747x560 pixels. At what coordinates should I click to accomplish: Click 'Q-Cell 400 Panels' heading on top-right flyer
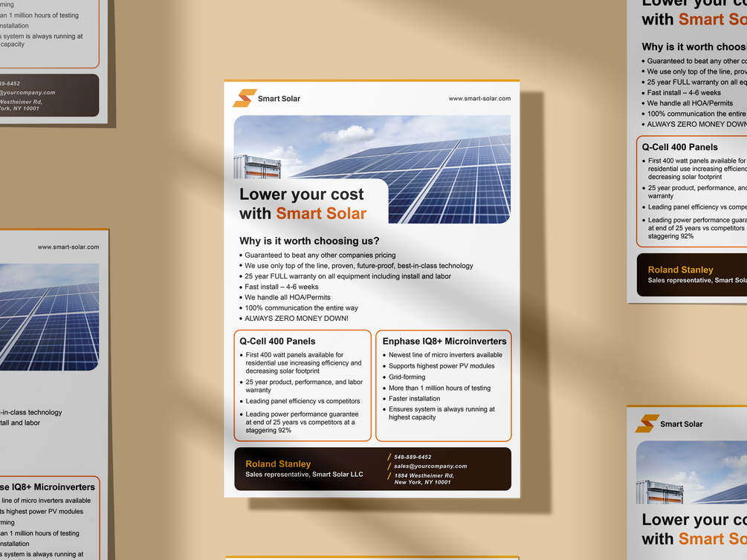[x=680, y=147]
